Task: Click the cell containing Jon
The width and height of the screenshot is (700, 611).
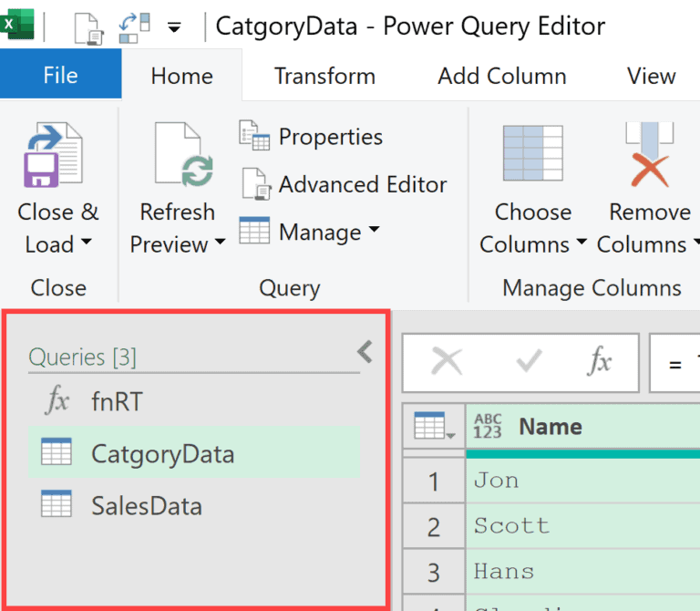Action: (x=583, y=481)
